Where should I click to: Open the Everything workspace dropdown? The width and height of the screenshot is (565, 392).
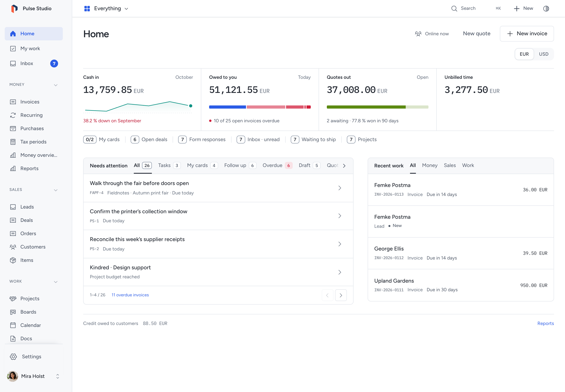pos(106,9)
